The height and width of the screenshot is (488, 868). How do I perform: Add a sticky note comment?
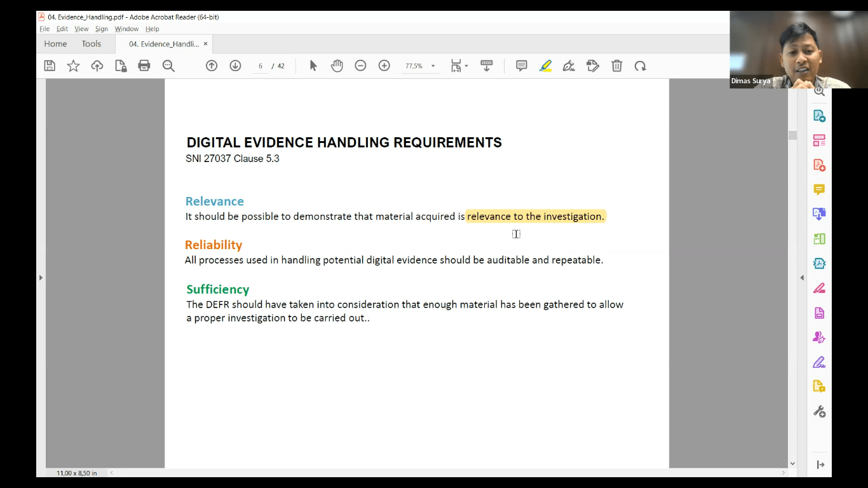pyautogui.click(x=522, y=65)
